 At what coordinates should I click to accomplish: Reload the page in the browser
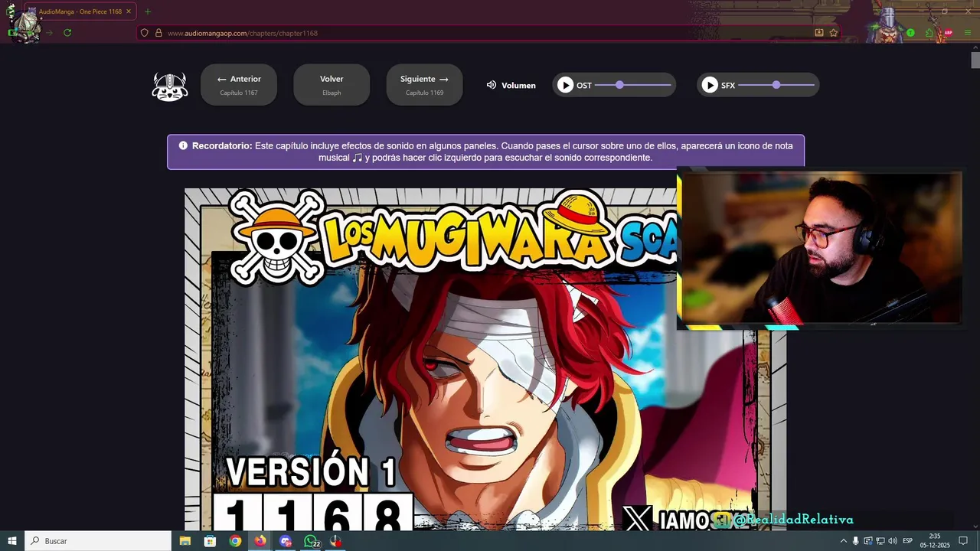coord(67,33)
